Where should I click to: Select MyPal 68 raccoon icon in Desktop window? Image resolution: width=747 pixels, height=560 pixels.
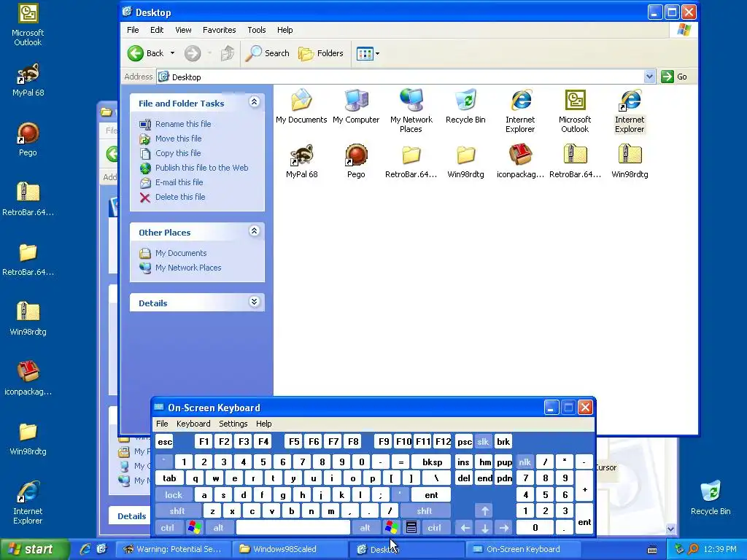point(301,155)
